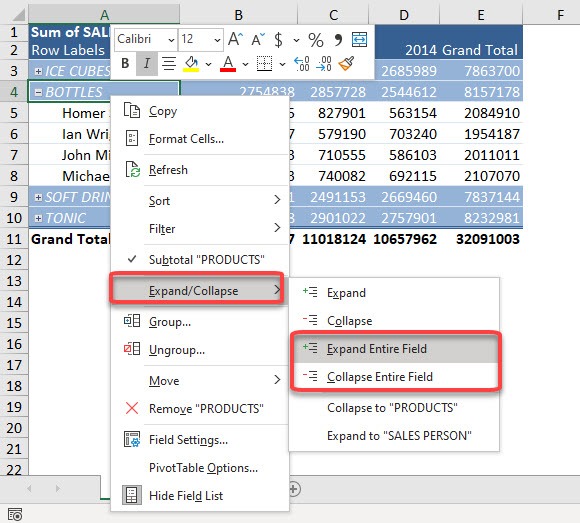Choose Ungroup... in context menu
The width and height of the screenshot is (580, 523).
click(200, 350)
